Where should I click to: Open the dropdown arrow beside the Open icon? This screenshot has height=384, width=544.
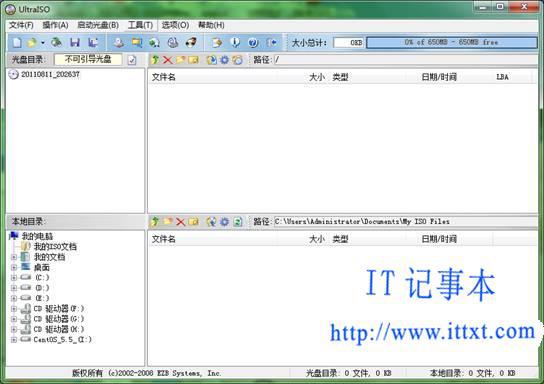43,43
